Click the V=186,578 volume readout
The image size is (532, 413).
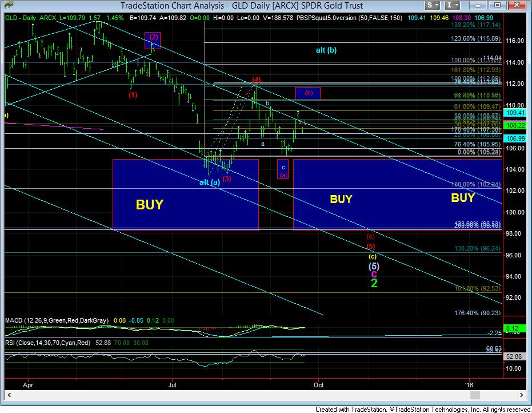(277, 18)
